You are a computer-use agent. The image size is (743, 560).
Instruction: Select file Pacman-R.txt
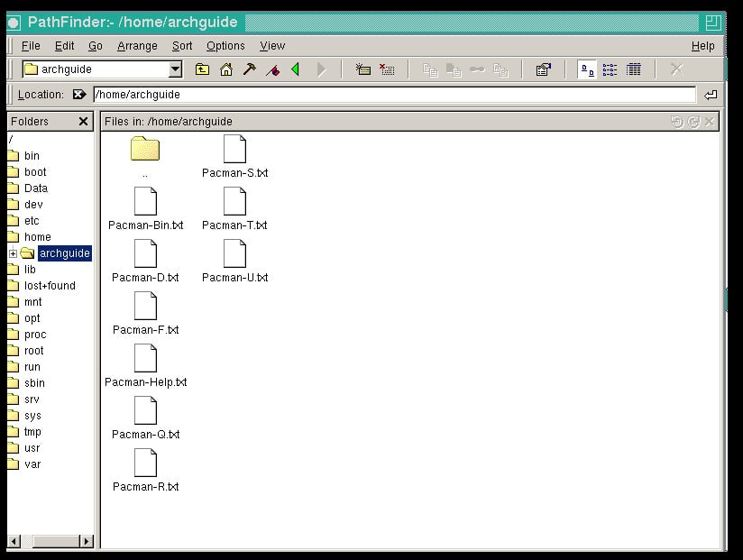tap(145, 470)
